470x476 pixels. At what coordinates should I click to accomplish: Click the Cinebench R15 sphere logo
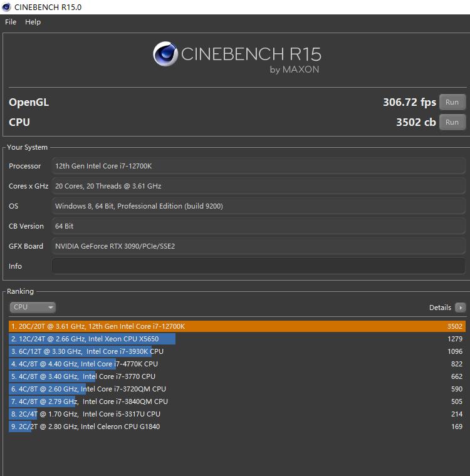click(x=165, y=54)
